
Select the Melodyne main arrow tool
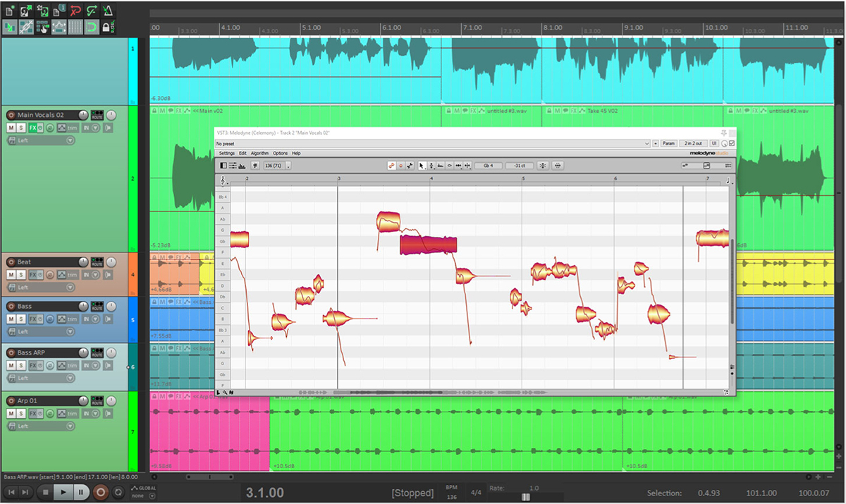(x=422, y=166)
